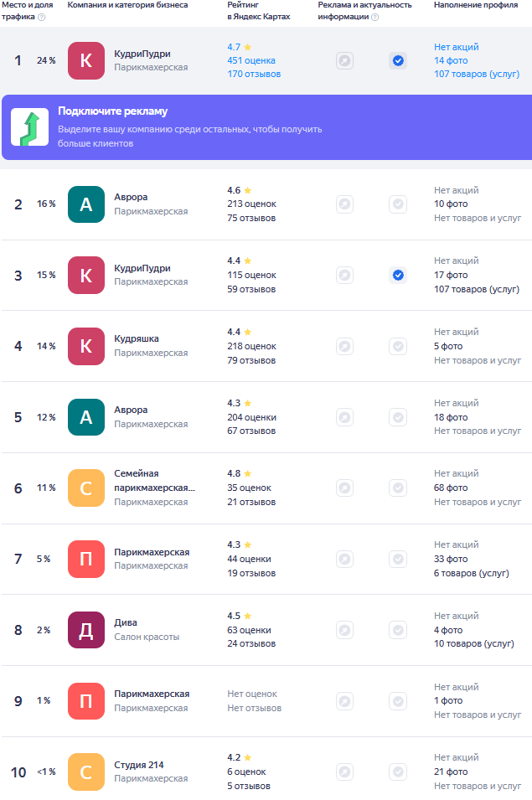Select the Дива company avatar
532x800 pixels.
[85, 630]
